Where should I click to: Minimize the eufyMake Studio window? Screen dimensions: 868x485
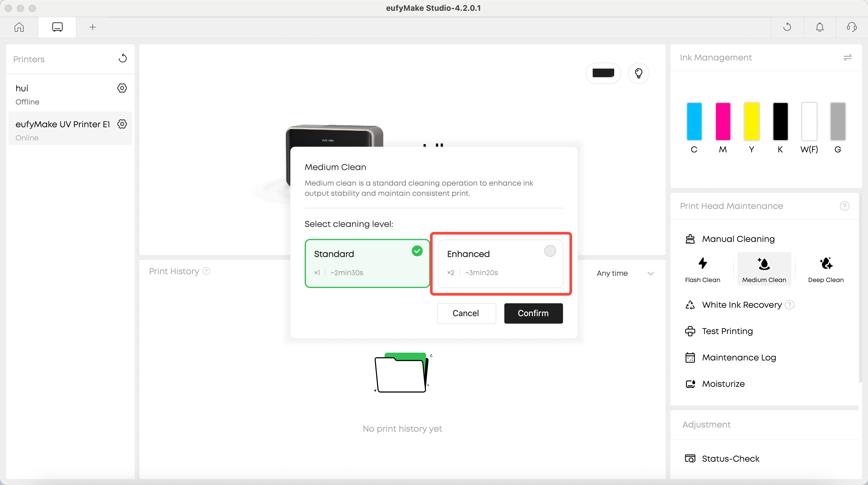coord(20,8)
